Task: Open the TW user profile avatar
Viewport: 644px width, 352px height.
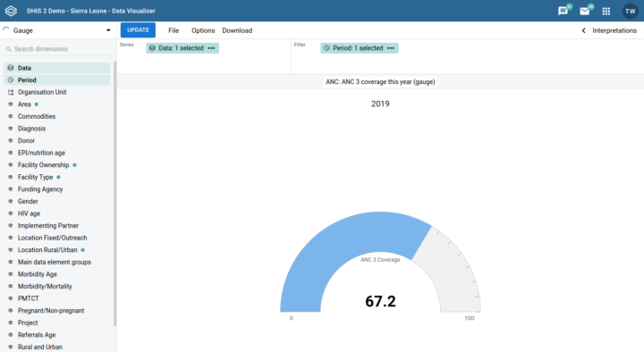Action: click(630, 11)
